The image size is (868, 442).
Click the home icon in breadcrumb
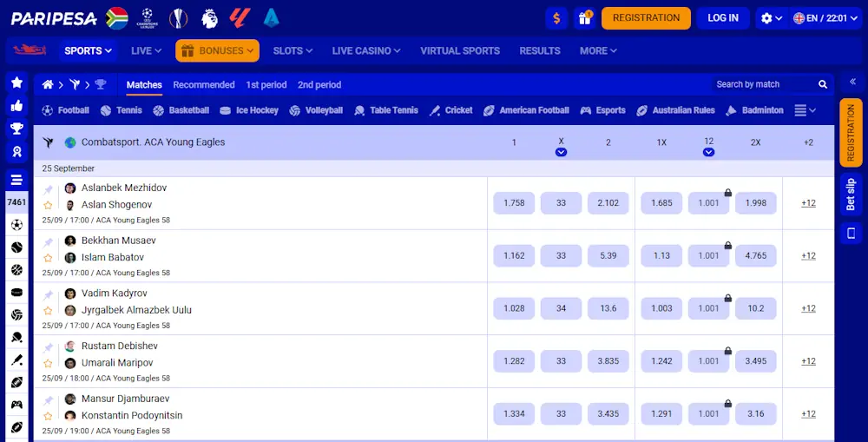tap(49, 84)
